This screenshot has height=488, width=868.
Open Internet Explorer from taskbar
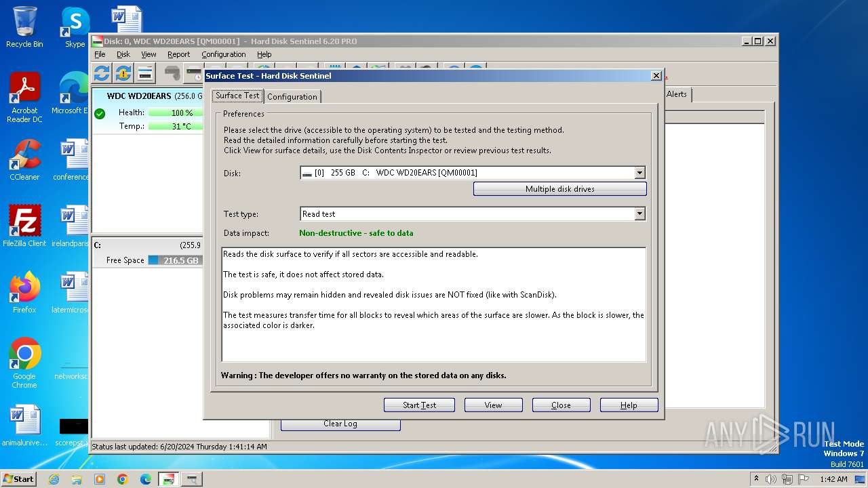[54, 479]
